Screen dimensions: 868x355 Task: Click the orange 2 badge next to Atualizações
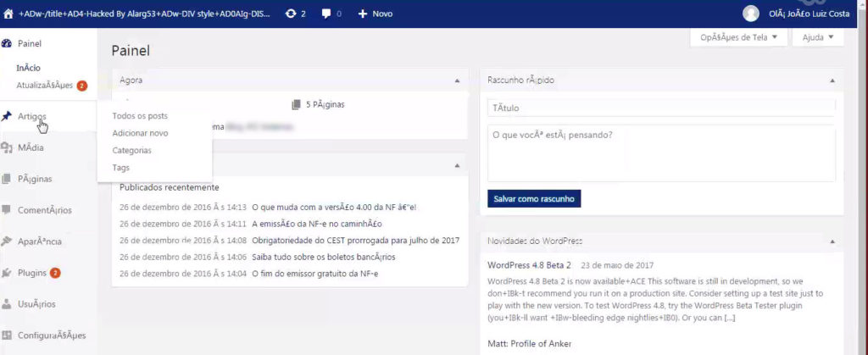[x=82, y=86]
